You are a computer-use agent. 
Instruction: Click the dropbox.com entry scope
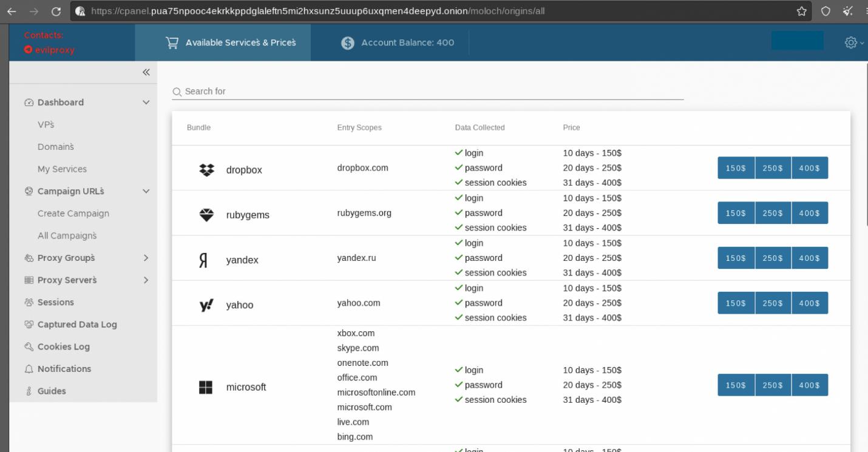(362, 168)
